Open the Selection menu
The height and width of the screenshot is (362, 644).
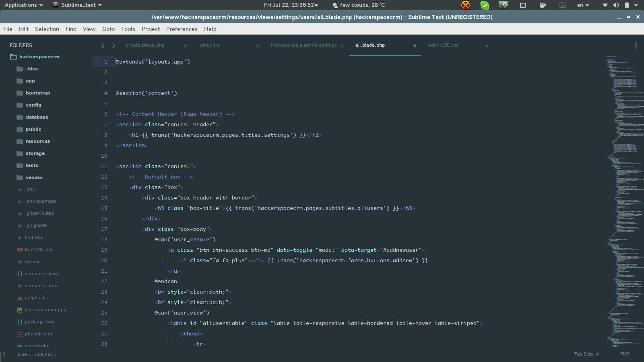click(x=47, y=29)
